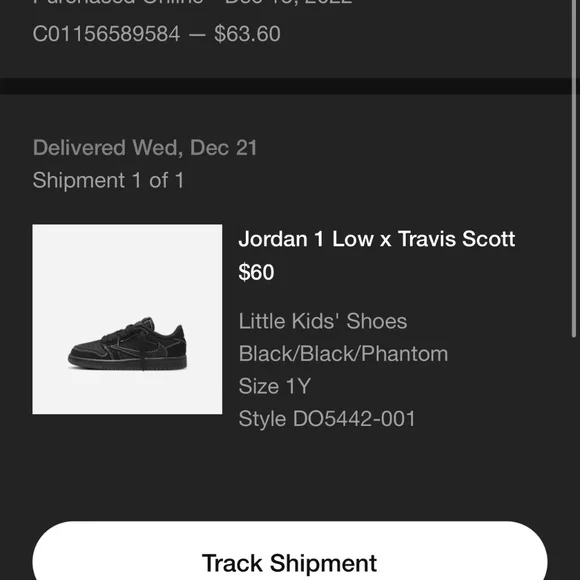Select the Little Kids' Shoes category text

point(323,321)
